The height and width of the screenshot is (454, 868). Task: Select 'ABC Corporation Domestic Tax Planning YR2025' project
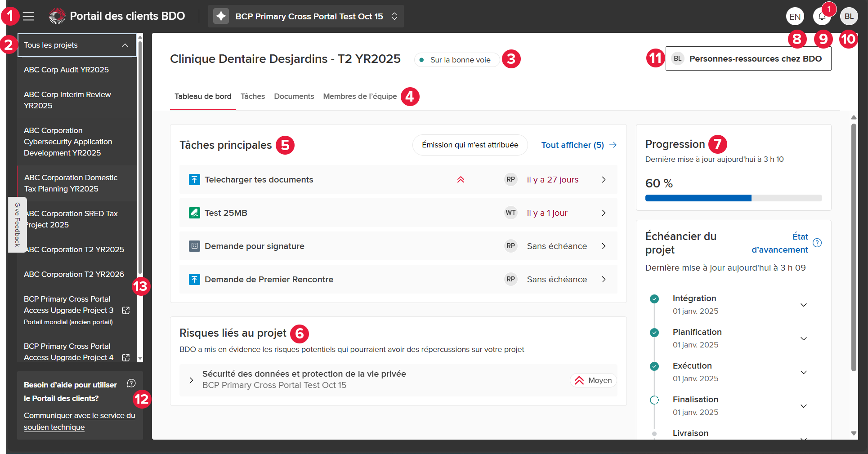(x=77, y=183)
